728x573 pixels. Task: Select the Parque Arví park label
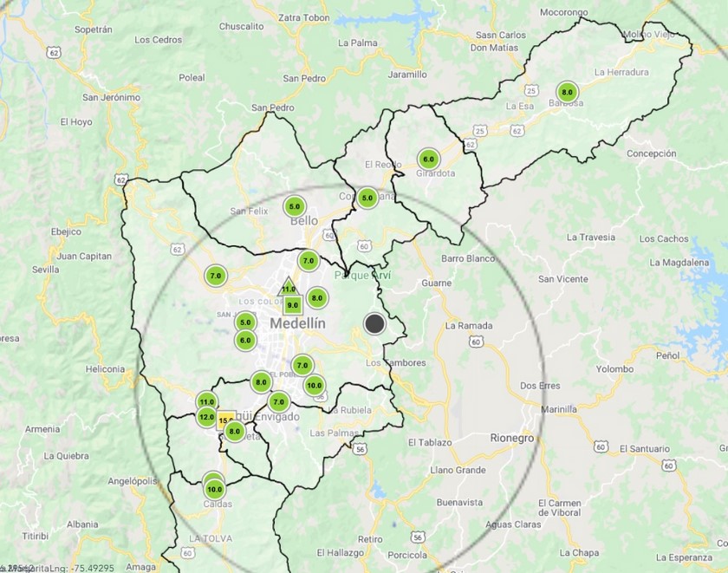[x=363, y=275]
